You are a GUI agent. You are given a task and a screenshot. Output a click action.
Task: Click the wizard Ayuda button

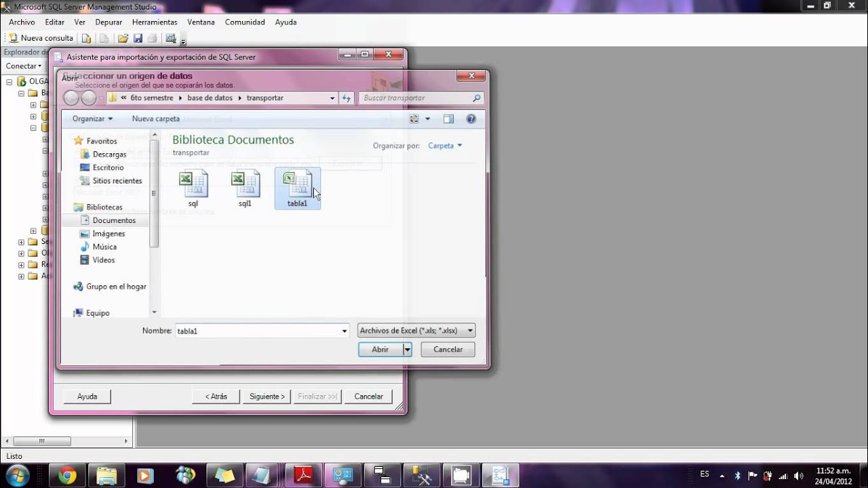(x=87, y=396)
